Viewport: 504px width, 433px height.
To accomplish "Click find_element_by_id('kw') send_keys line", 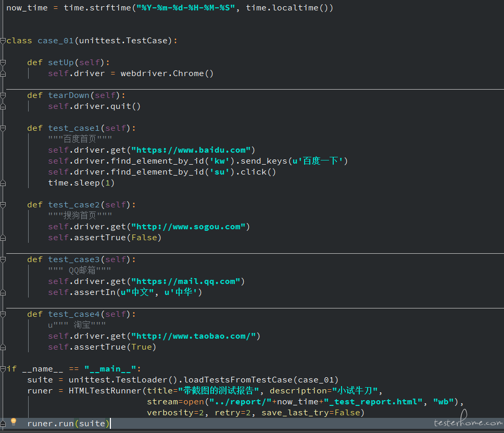I will coord(198,161).
